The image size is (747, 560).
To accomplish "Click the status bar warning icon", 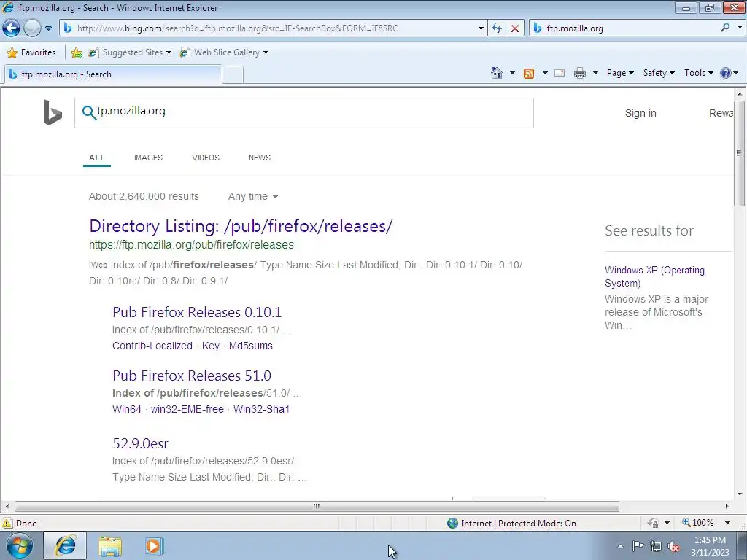I will [7, 523].
